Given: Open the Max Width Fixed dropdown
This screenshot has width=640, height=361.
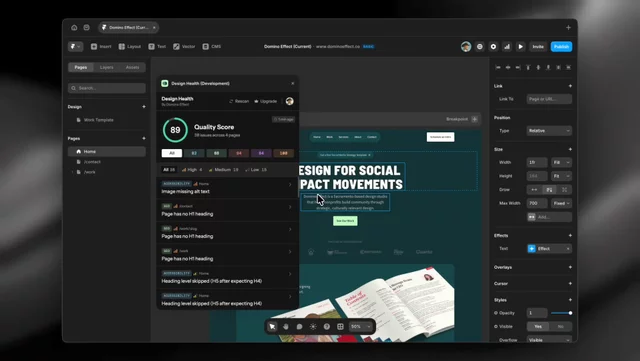Looking at the screenshot, I should click(x=561, y=203).
